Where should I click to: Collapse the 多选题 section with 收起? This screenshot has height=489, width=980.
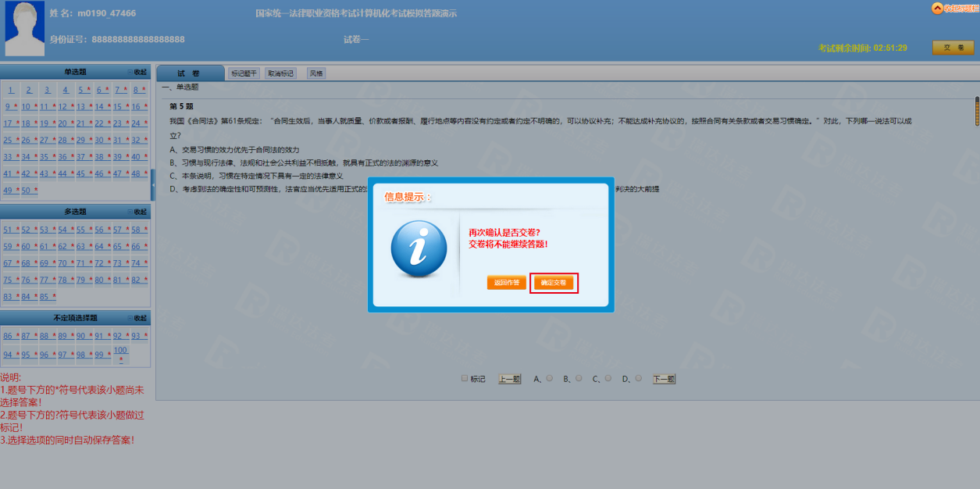137,212
